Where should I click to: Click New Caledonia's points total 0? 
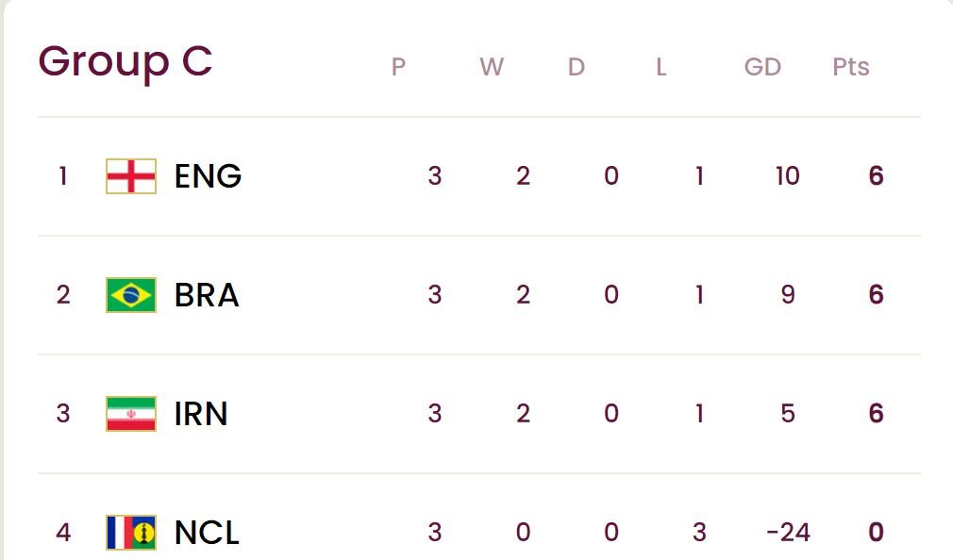(876, 533)
